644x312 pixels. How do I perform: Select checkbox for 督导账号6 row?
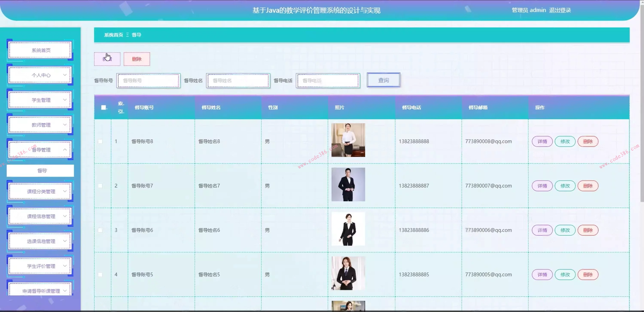click(x=100, y=230)
